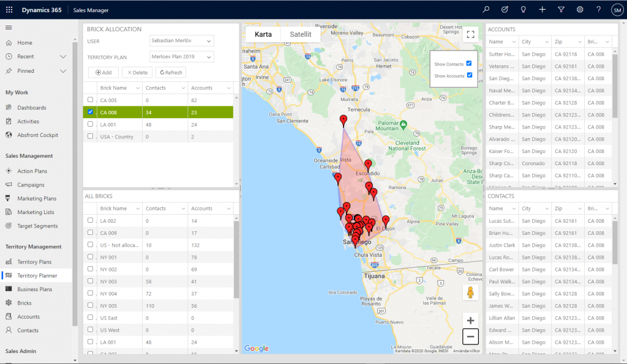Click the Campaigns megaphone icon
The image size is (627, 364).
click(9, 185)
